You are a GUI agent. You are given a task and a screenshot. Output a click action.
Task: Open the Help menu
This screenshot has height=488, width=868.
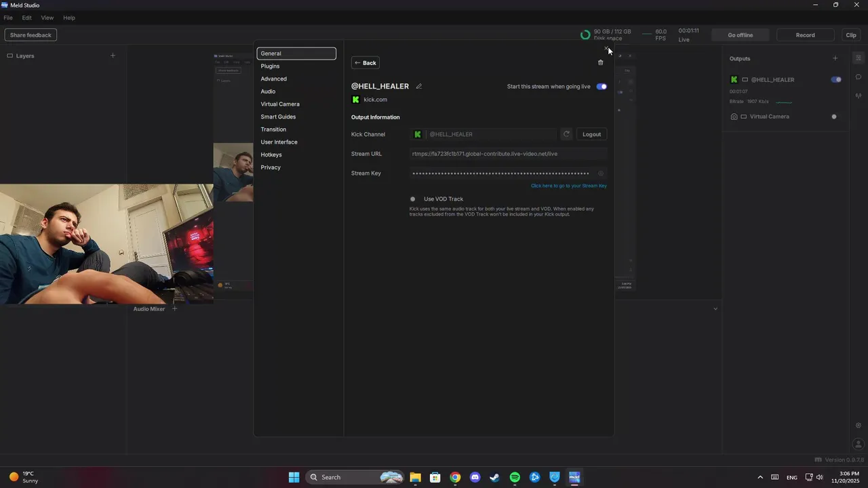(69, 18)
